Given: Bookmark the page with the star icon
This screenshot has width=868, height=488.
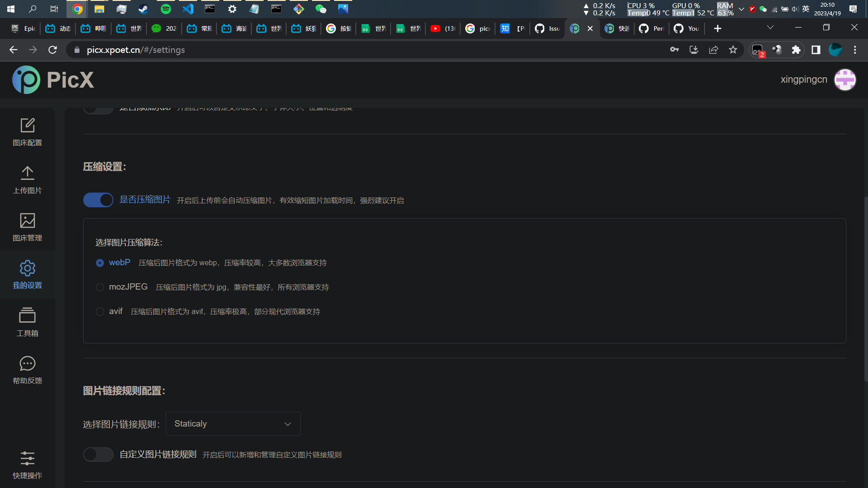Looking at the screenshot, I should click(x=733, y=50).
